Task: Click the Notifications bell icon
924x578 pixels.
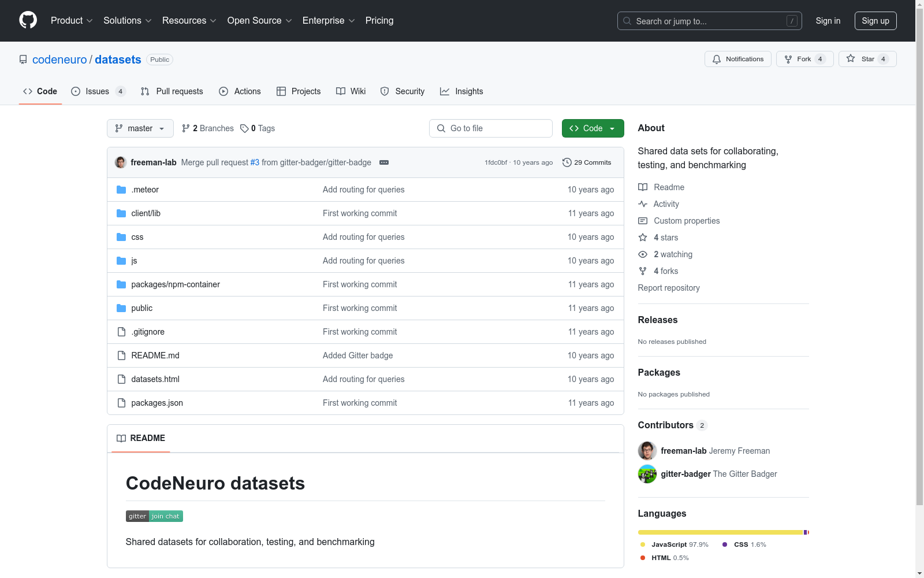Action: click(717, 59)
